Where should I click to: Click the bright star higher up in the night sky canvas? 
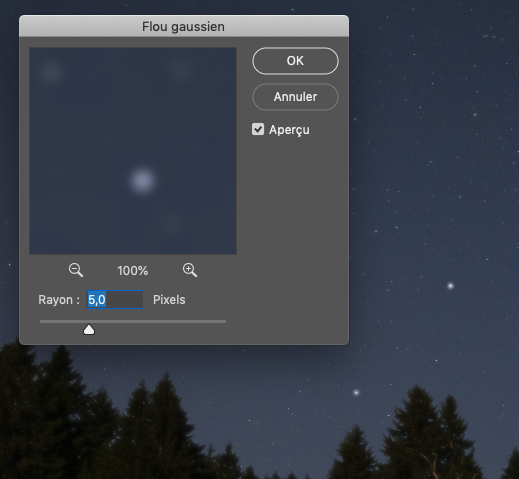[x=450, y=286]
